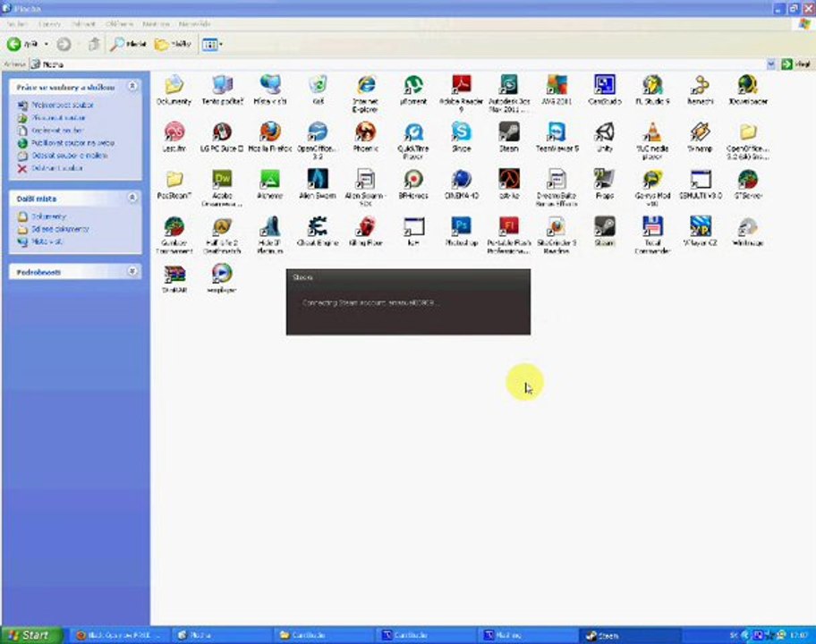Select the Mozilla Firefox shortcut

coord(269,138)
